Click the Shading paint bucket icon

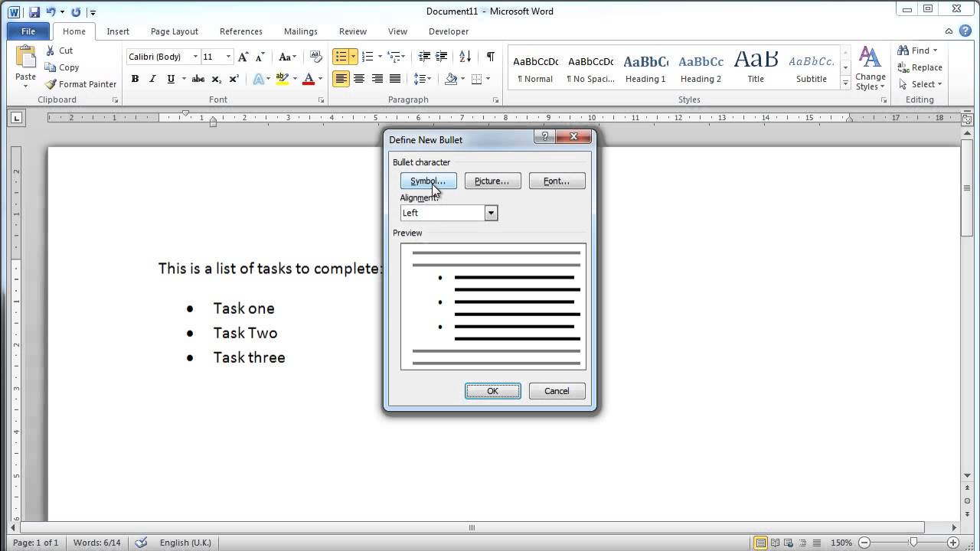point(451,79)
